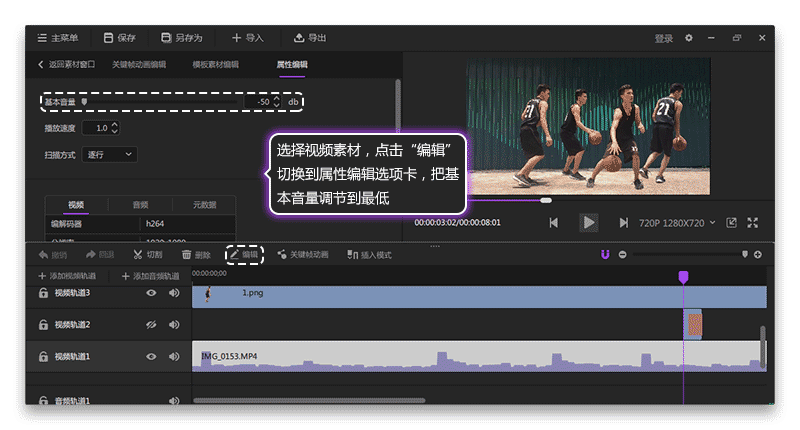This screenshot has width=800, height=430.
Task: Select the 属性编辑 tab
Action: 292,64
